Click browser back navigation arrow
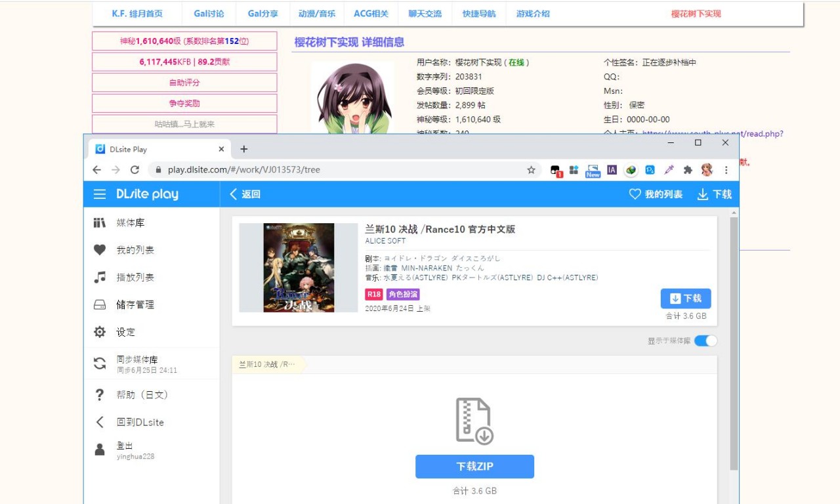840x504 pixels. (97, 170)
